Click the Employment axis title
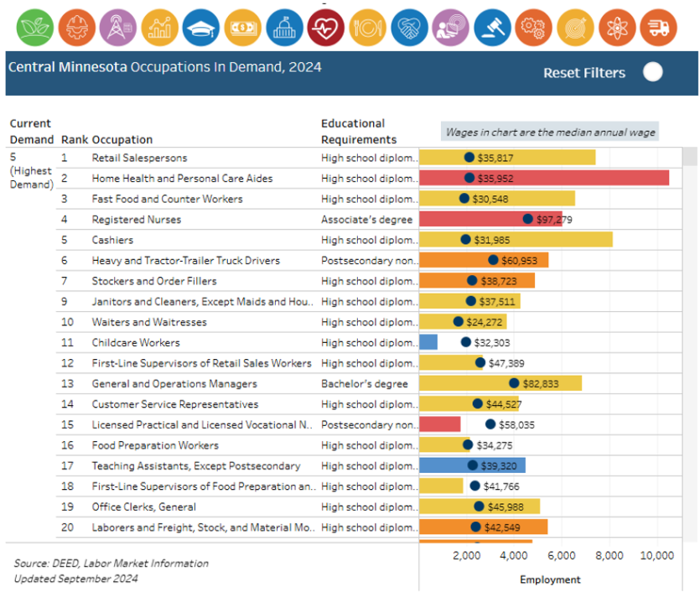 [550, 580]
